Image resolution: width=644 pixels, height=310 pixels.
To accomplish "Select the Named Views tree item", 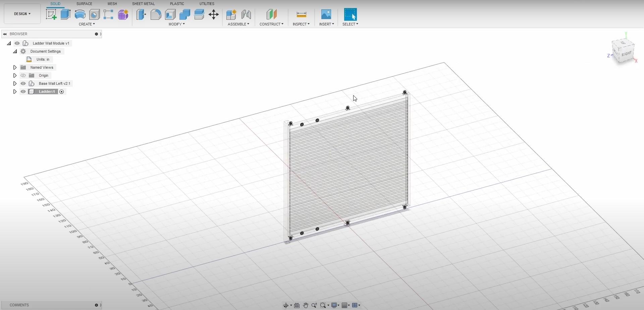I will click(x=42, y=67).
